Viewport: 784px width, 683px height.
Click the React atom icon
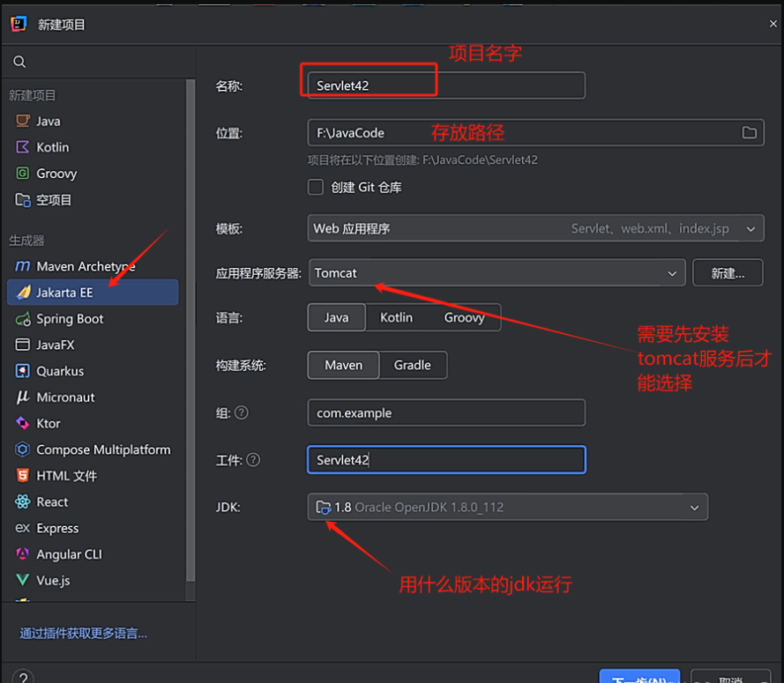pyautogui.click(x=23, y=501)
